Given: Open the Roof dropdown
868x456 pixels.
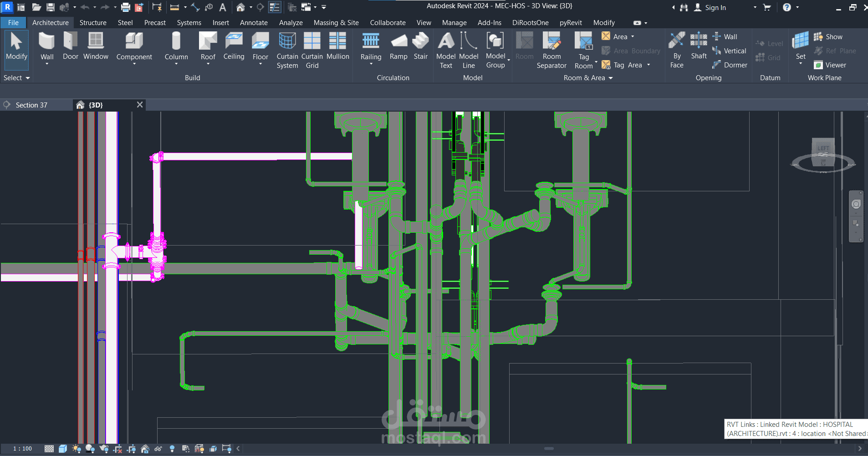Looking at the screenshot, I should pyautogui.click(x=208, y=64).
